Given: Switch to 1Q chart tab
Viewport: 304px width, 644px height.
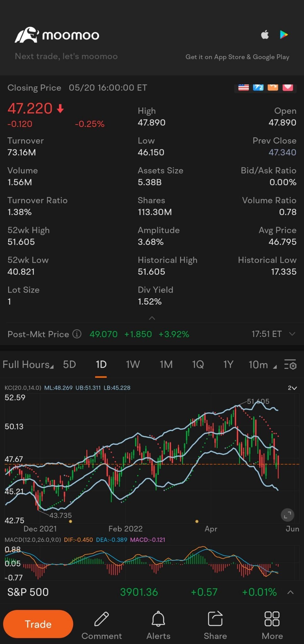Looking at the screenshot, I should point(198,365).
